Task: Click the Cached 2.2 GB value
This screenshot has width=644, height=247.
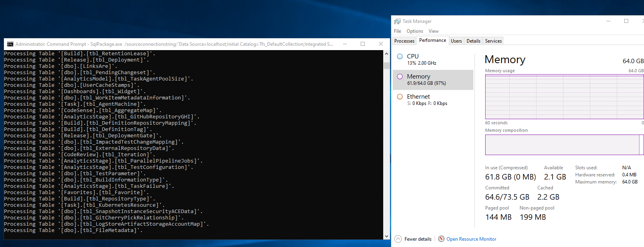Action: point(548,197)
